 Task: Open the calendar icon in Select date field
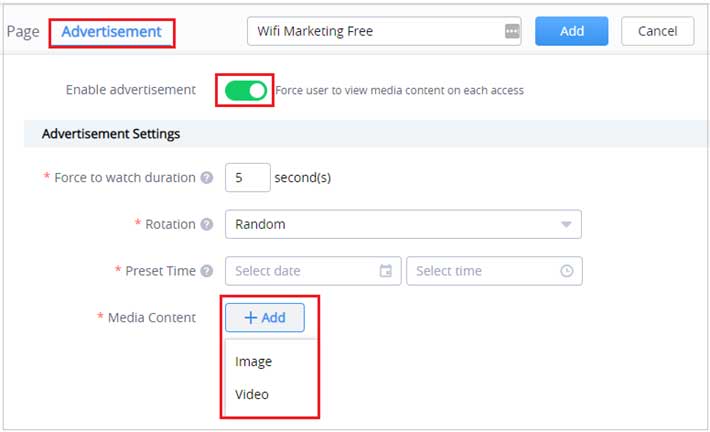[386, 271]
